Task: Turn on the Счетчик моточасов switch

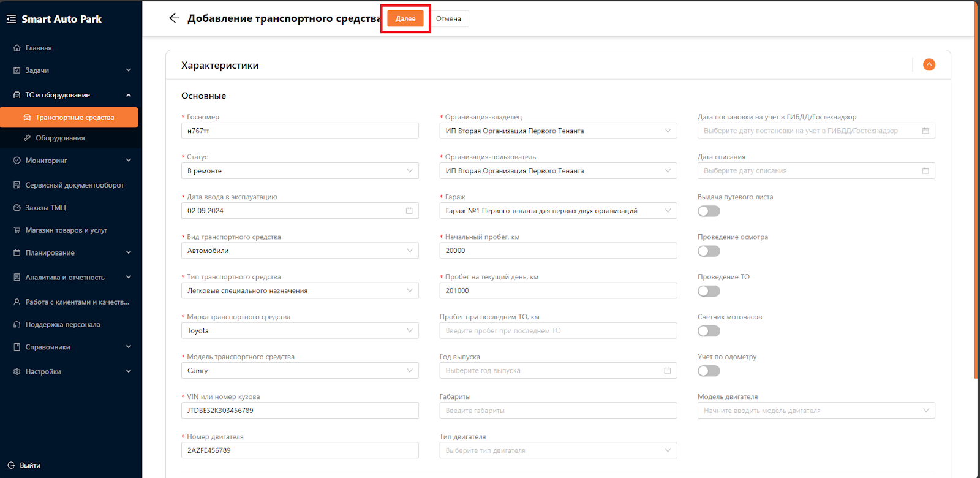Action: (x=709, y=331)
